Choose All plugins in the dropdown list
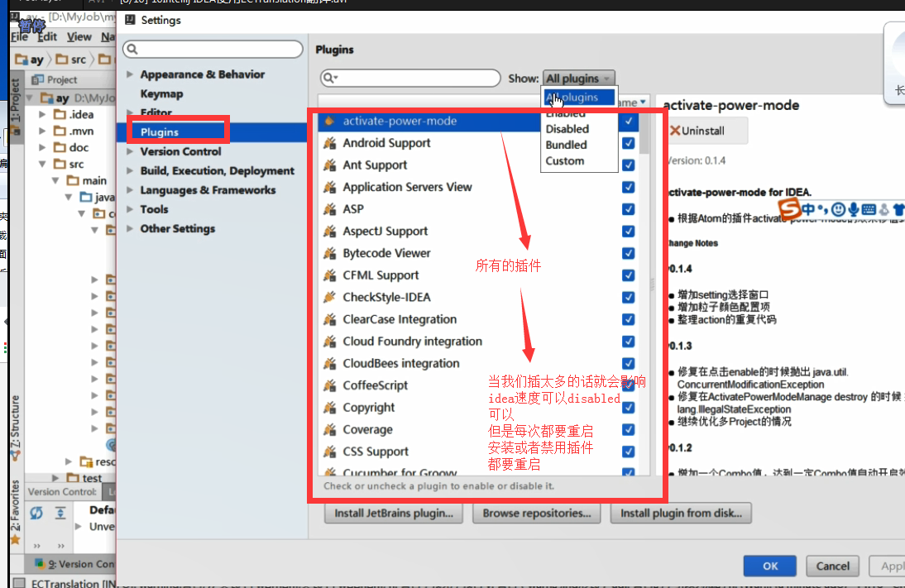The height and width of the screenshot is (588, 905). [579, 98]
